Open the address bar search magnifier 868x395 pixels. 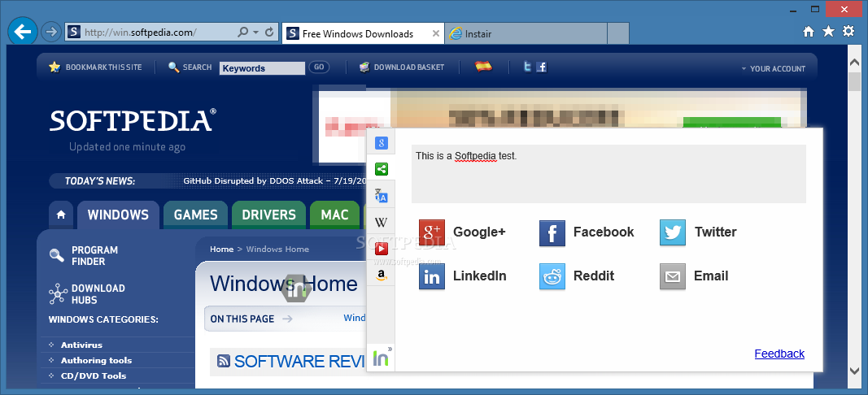coord(243,32)
